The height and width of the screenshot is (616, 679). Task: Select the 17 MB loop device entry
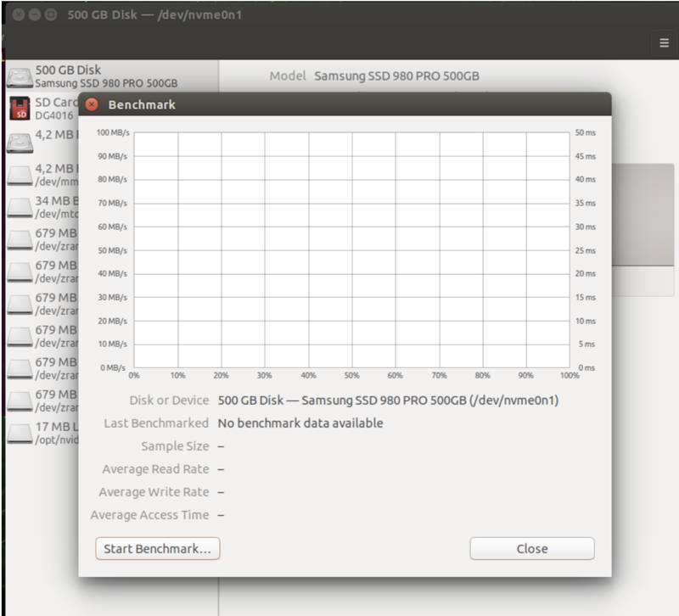click(x=42, y=433)
